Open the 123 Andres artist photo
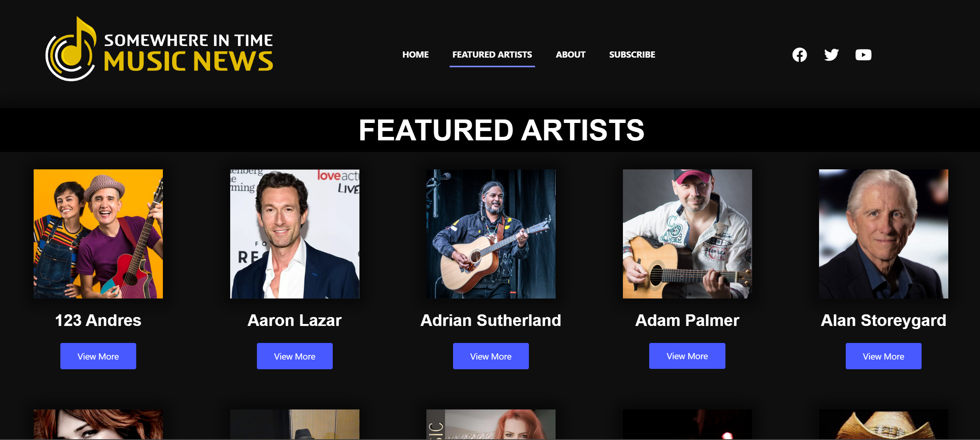 [x=98, y=234]
